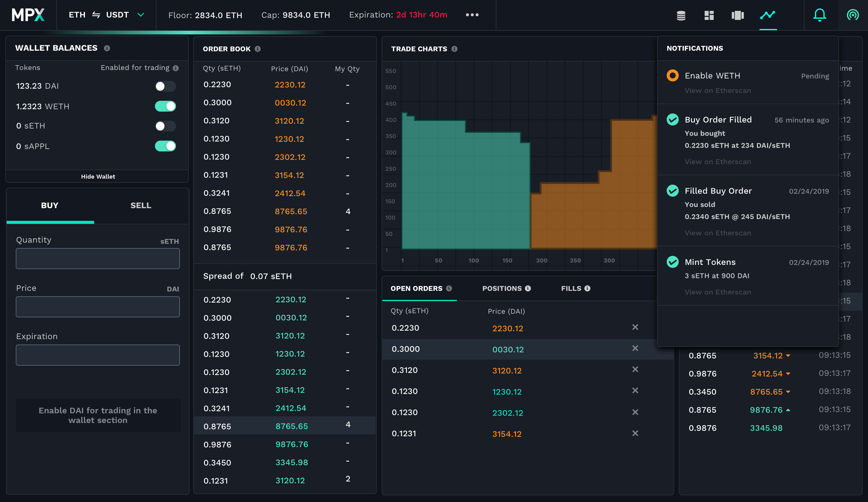Cancel the open order at 0030.12

635,348
